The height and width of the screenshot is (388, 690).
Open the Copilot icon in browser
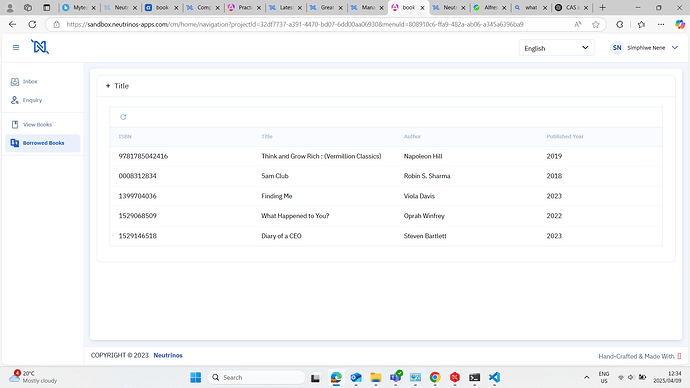(x=680, y=25)
